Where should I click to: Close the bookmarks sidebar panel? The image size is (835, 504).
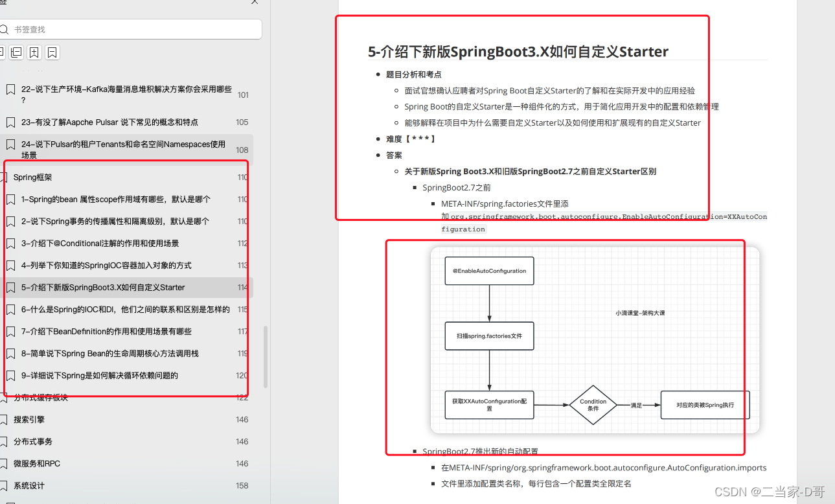click(256, 3)
